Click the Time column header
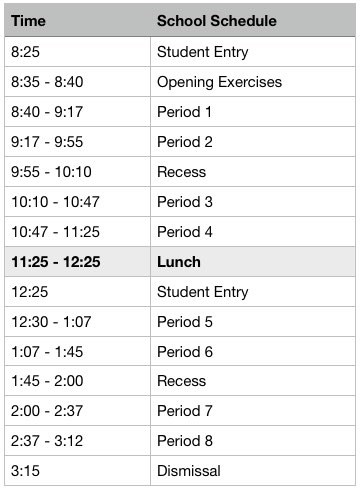361x491 pixels. click(x=77, y=21)
